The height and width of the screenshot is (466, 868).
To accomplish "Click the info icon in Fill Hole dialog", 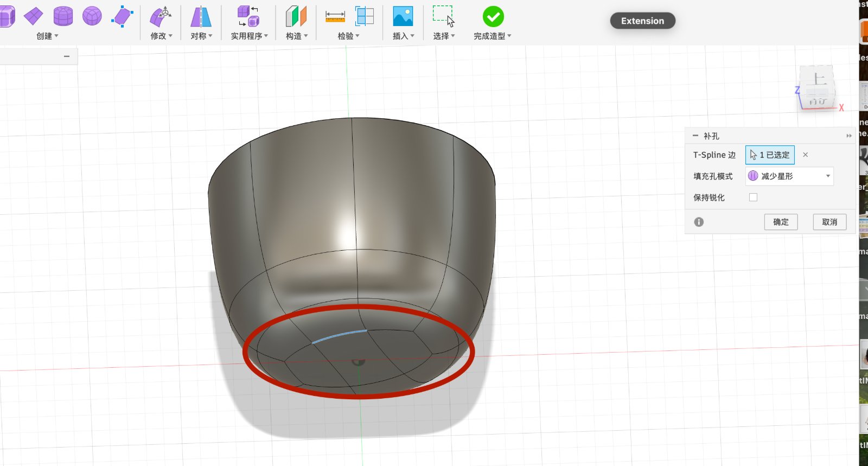I will (x=699, y=222).
